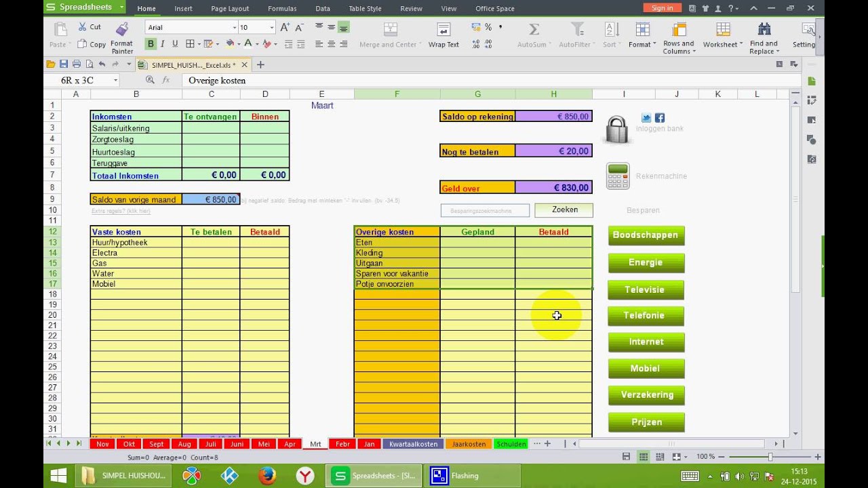Click the Print icon in quick toolbar
This screenshot has height=488, width=868.
(77, 64)
